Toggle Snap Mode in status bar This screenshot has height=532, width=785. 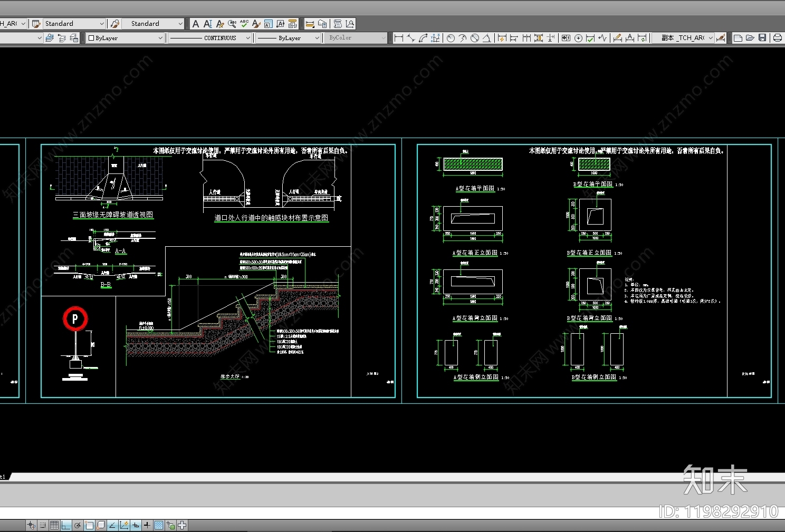pyautogui.click(x=43, y=525)
